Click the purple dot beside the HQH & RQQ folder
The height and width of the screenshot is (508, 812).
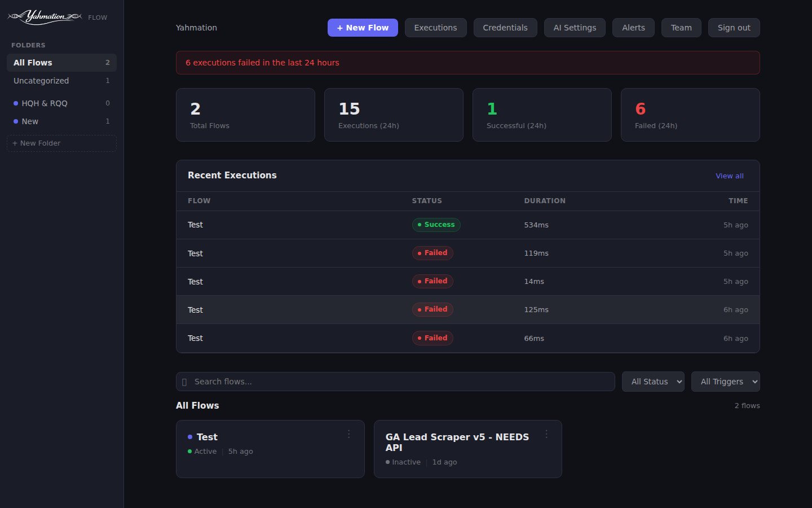(15, 103)
